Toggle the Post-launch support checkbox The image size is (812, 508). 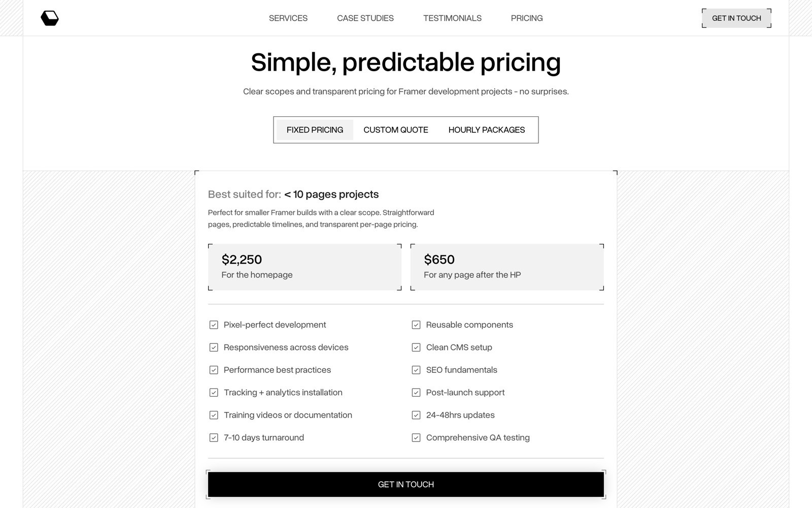(416, 392)
